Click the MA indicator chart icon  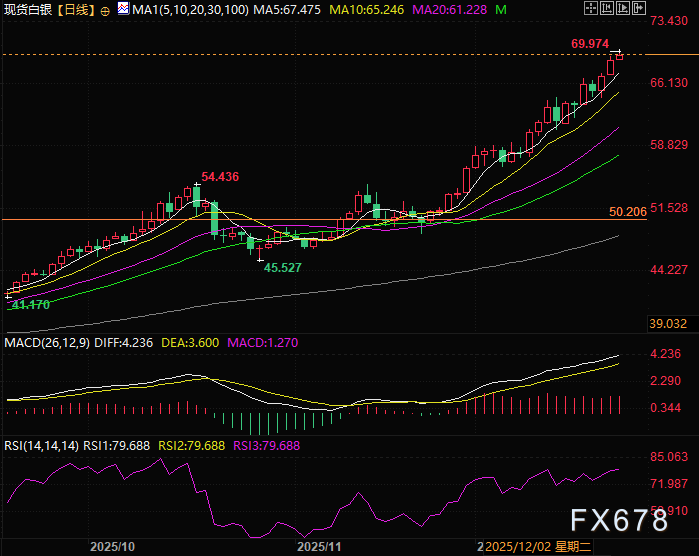[123, 10]
